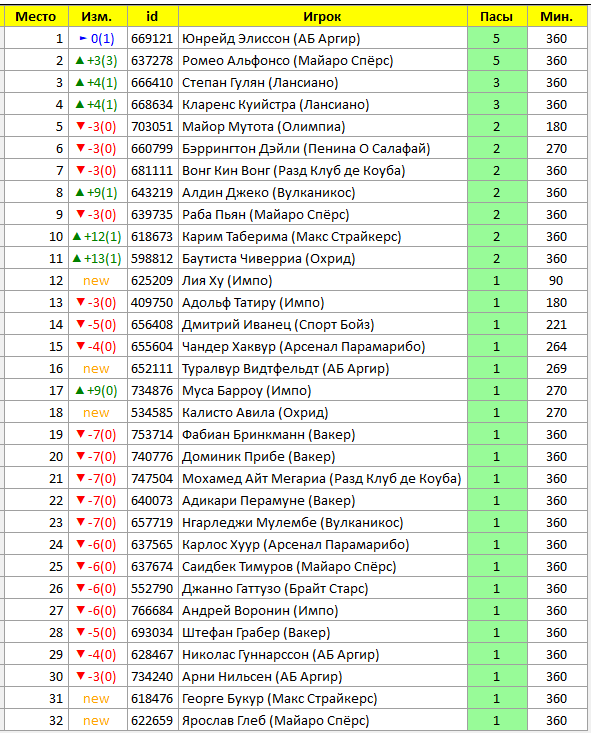Screen dimensions: 591x733
Task: Click player name Алдин Джеко (Вулканикос)
Action: click(x=268, y=193)
